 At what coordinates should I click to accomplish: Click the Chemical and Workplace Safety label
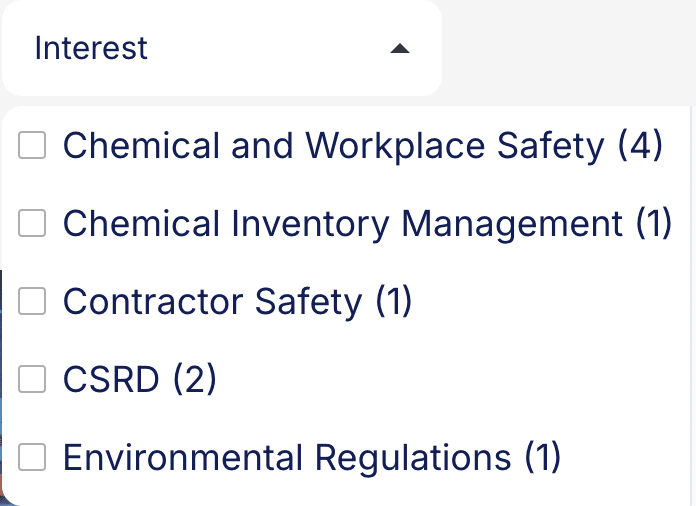coord(333,146)
